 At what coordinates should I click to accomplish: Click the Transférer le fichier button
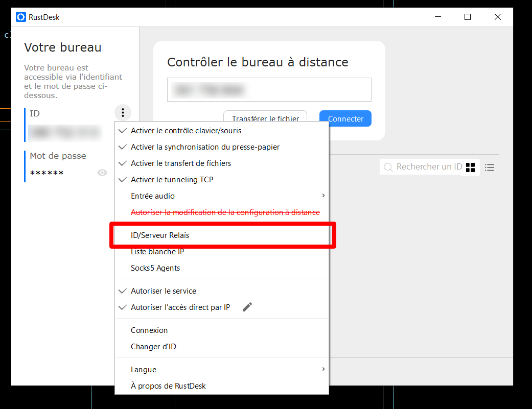[265, 116]
